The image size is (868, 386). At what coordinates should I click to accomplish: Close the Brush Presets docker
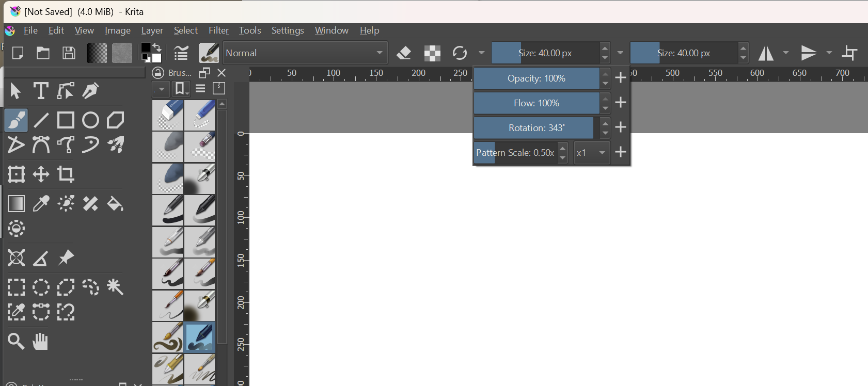(x=222, y=73)
